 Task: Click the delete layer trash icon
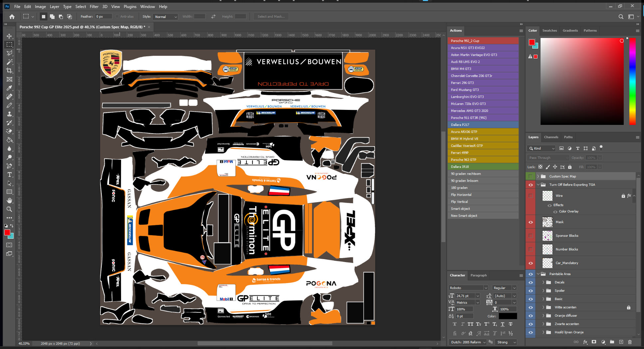(630, 342)
